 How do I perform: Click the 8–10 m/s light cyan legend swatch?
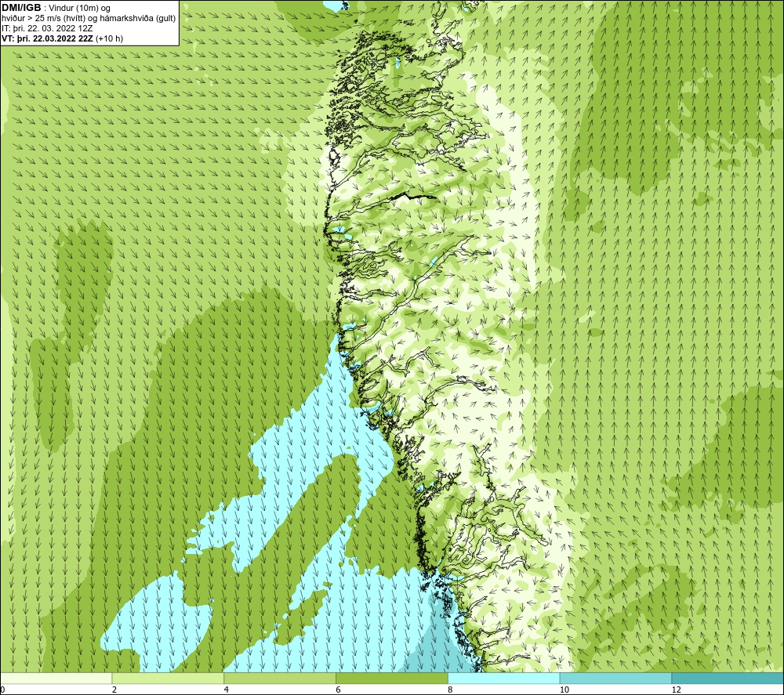504,679
